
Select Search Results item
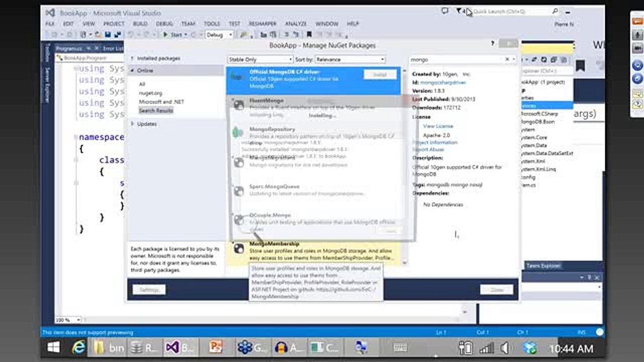156,110
